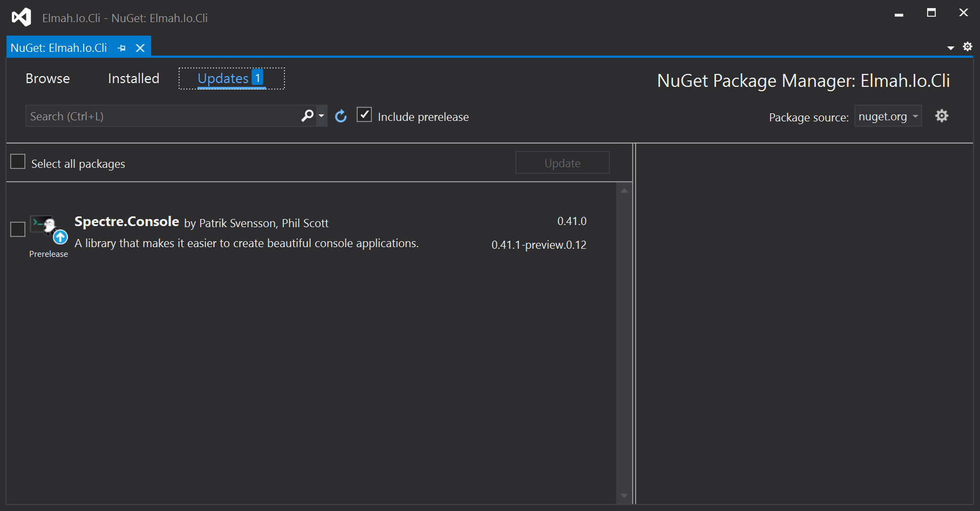Click the search magnifier icon
The image size is (980, 511).
click(x=307, y=115)
